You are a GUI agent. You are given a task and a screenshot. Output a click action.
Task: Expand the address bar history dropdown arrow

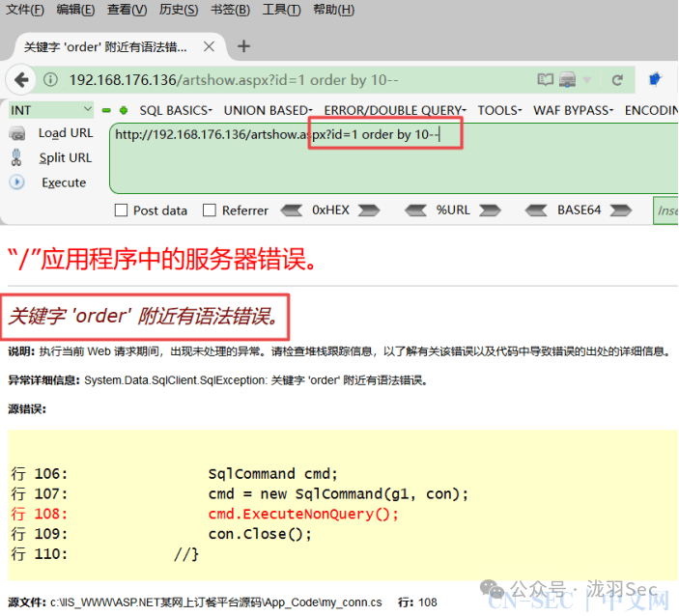coord(587,79)
